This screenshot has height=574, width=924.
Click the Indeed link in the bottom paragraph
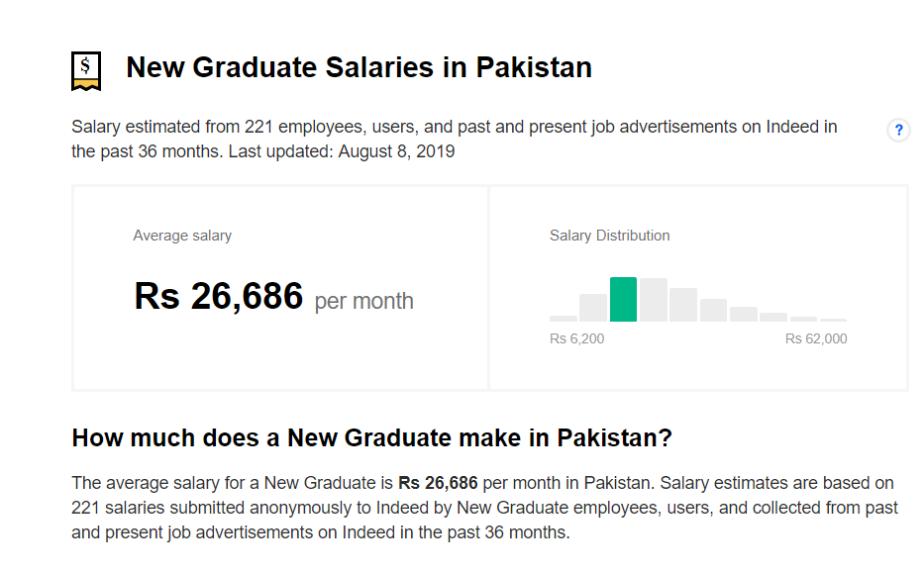point(396,507)
